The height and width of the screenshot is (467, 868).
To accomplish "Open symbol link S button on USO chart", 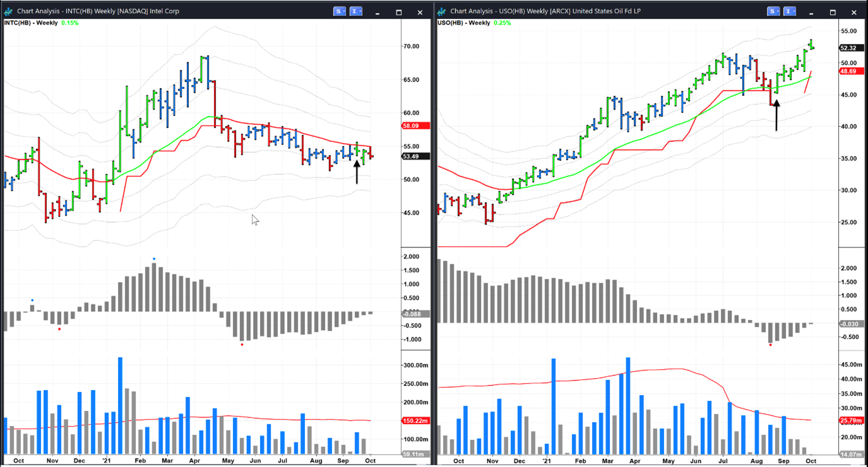I will 773,11.
